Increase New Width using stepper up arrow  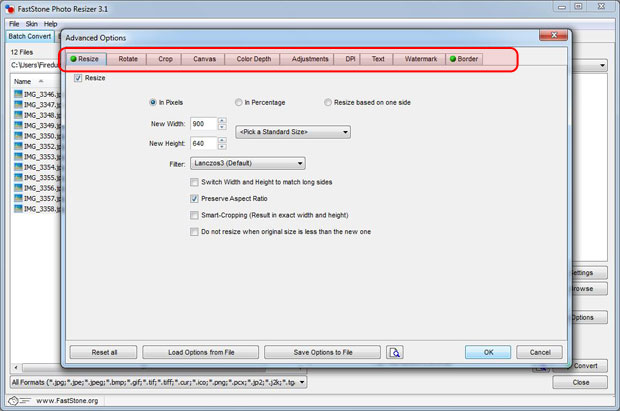tap(222, 120)
